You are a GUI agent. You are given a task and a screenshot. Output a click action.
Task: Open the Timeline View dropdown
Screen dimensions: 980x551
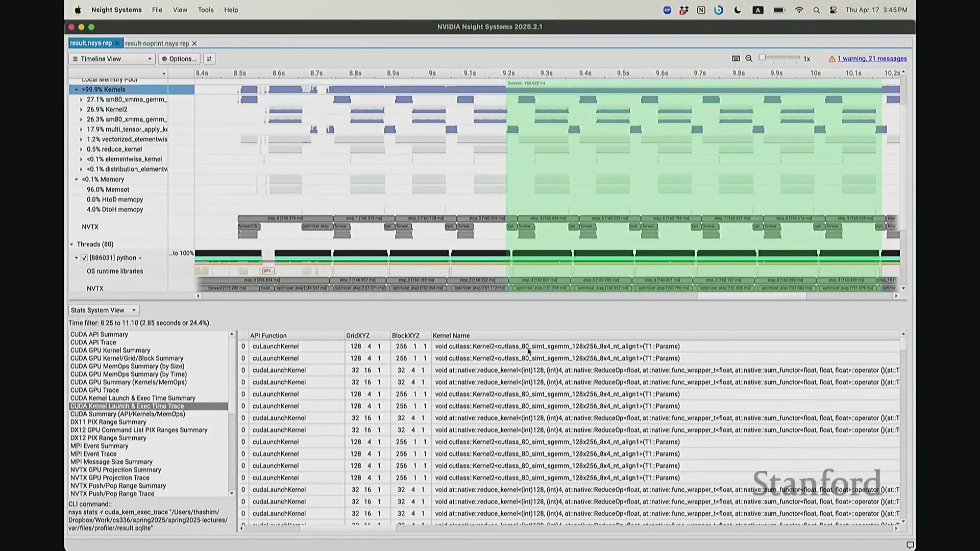click(x=112, y=59)
